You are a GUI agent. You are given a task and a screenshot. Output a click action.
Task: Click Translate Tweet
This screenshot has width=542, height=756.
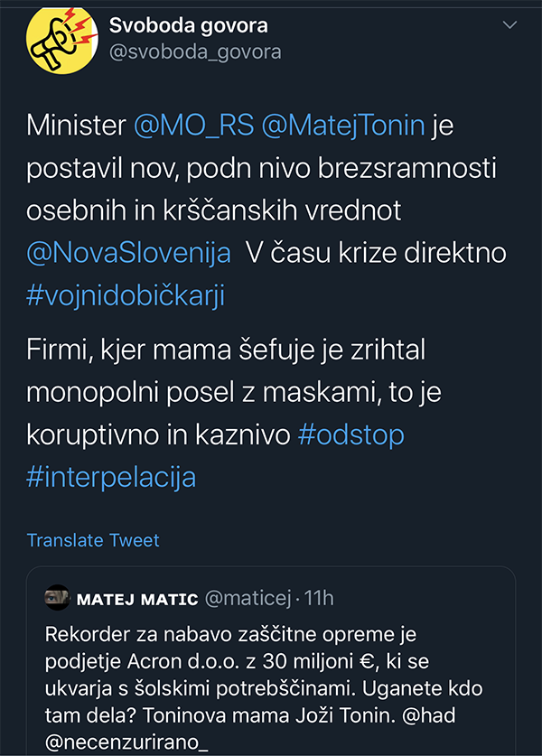click(93, 540)
